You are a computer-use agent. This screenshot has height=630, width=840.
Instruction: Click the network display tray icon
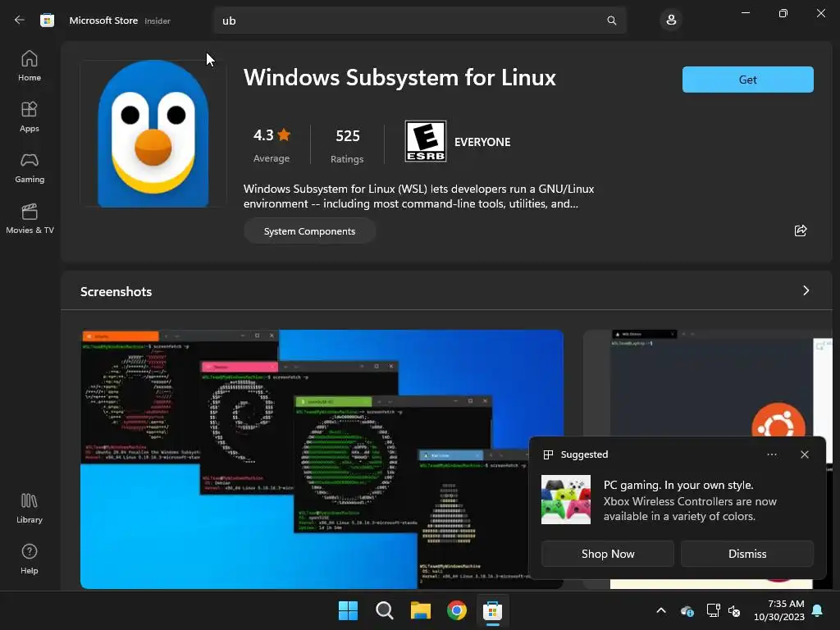(x=713, y=610)
